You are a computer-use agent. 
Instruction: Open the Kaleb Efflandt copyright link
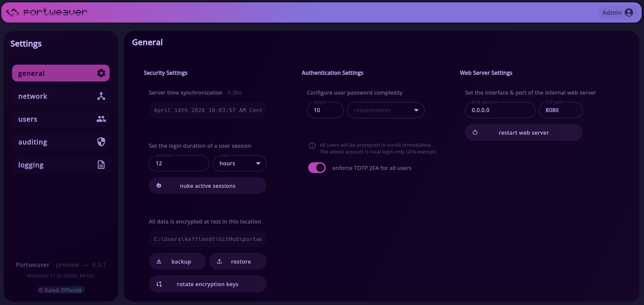[61, 290]
